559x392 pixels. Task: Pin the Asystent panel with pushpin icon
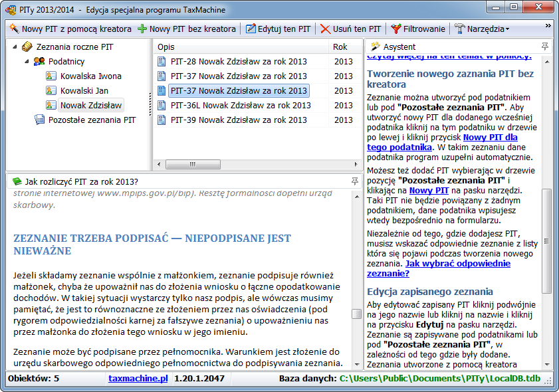(x=545, y=47)
